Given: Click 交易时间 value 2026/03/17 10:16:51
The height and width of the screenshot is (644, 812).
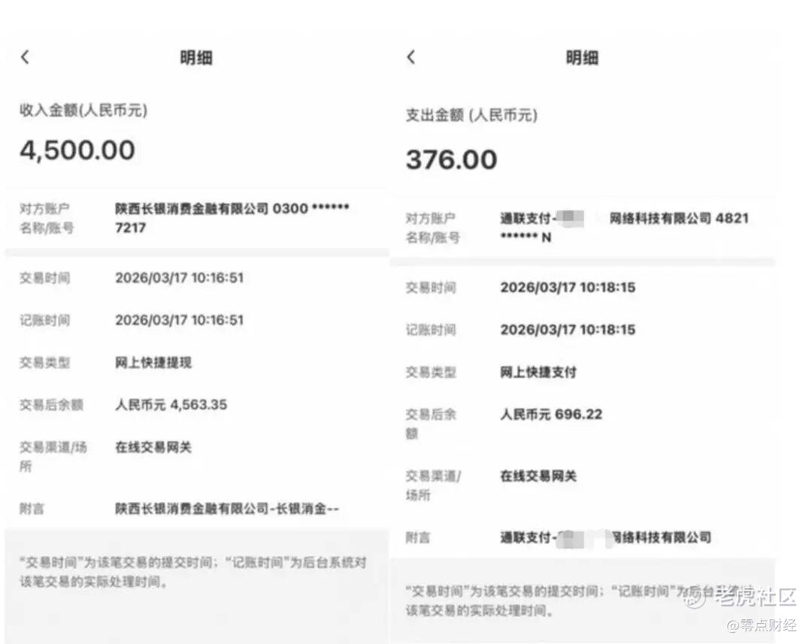Looking at the screenshot, I should point(179,278).
